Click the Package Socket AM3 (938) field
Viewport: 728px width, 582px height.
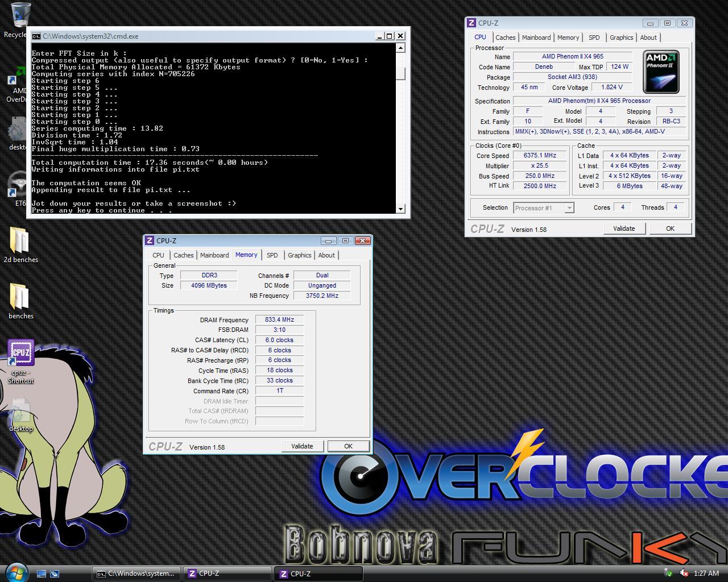coord(572,77)
